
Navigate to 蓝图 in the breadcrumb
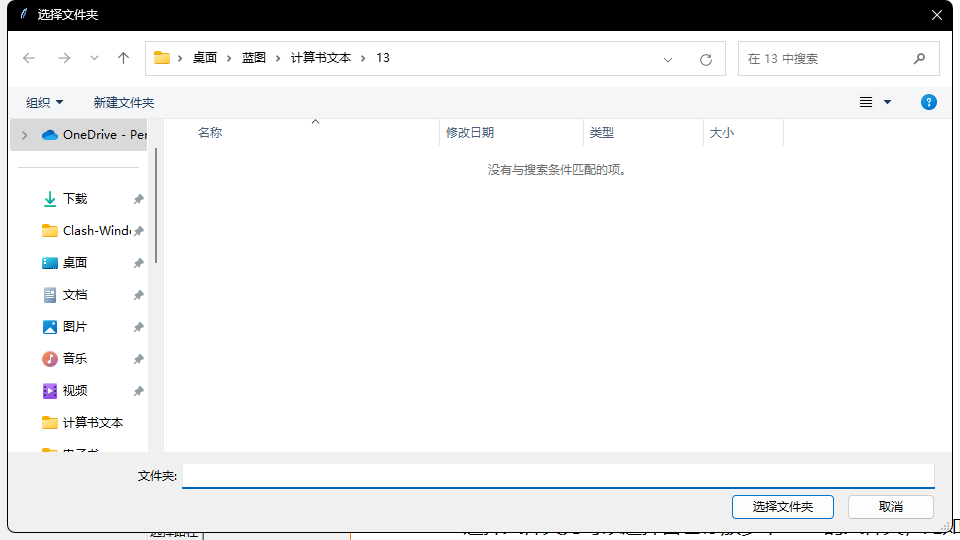pos(254,58)
